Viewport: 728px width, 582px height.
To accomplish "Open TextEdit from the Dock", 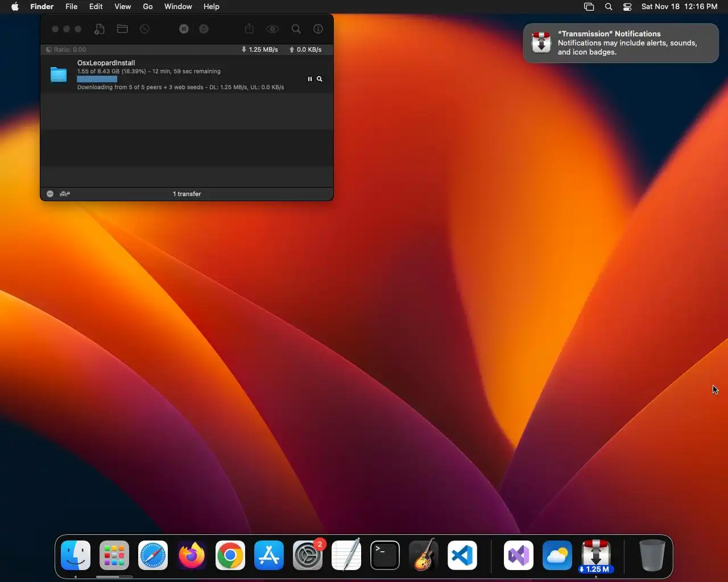I will (346, 555).
